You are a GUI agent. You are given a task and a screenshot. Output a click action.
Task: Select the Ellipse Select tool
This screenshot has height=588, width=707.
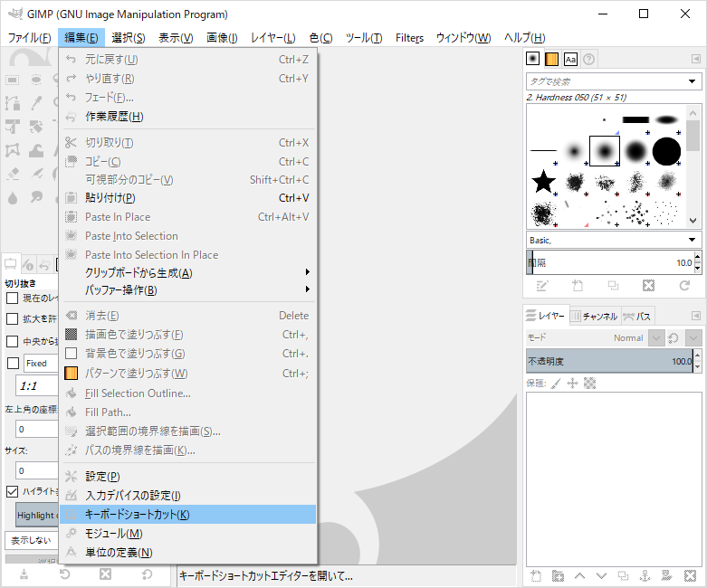36,81
